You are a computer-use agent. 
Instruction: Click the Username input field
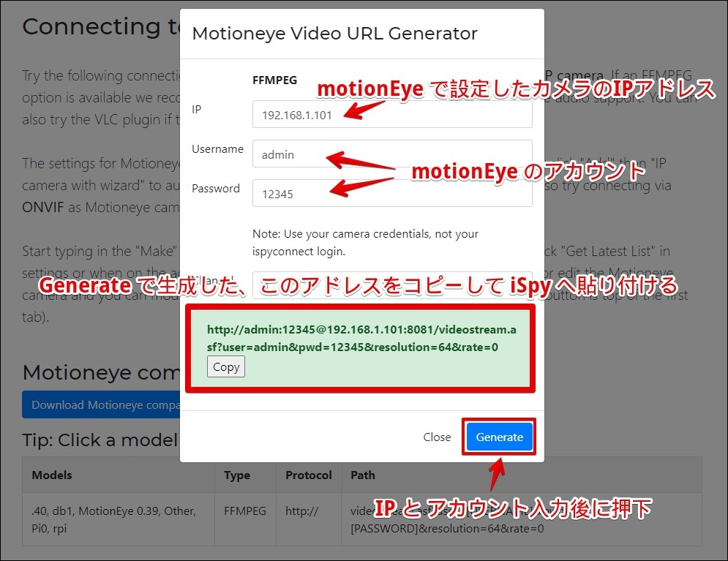coord(392,154)
